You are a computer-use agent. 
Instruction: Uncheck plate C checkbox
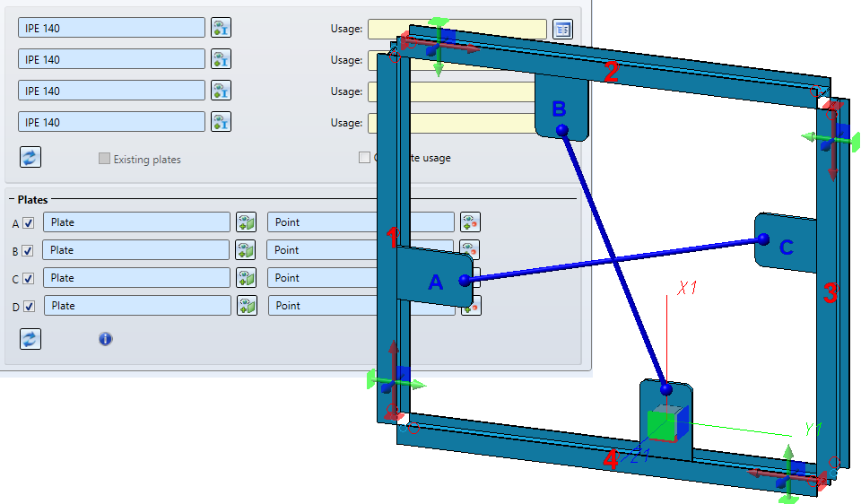pos(28,278)
